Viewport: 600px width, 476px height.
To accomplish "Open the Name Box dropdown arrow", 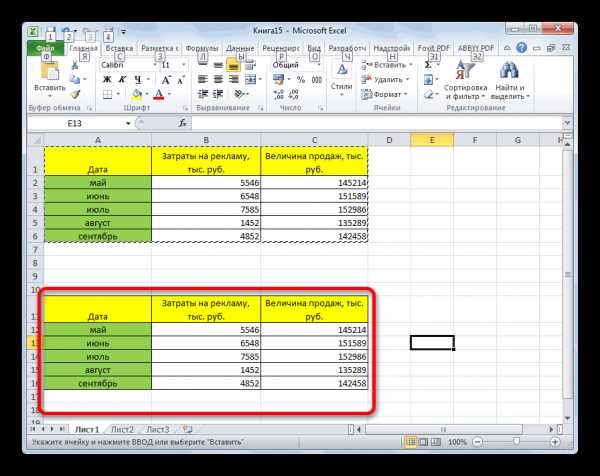I will point(128,123).
